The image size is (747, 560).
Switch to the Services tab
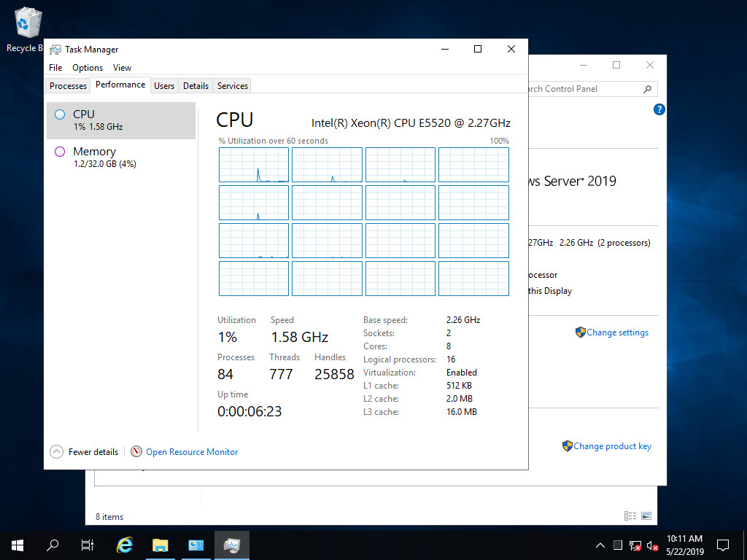(232, 86)
